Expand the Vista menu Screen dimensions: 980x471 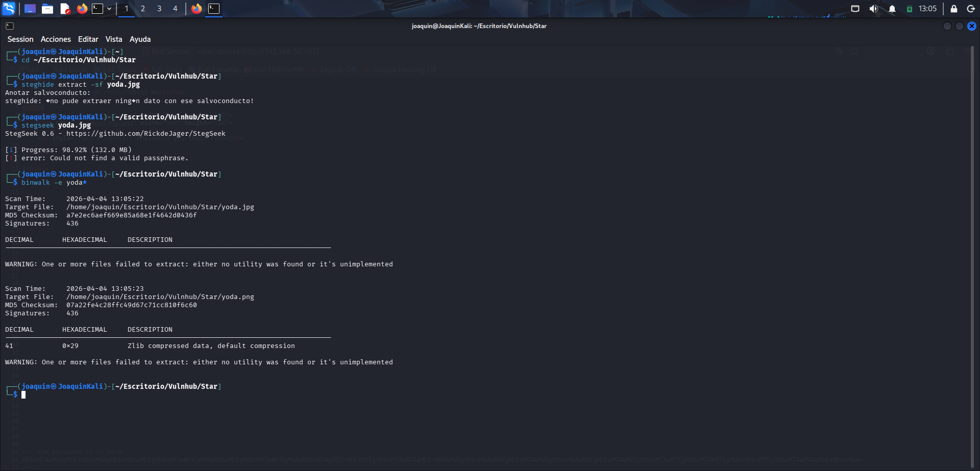pyautogui.click(x=114, y=39)
